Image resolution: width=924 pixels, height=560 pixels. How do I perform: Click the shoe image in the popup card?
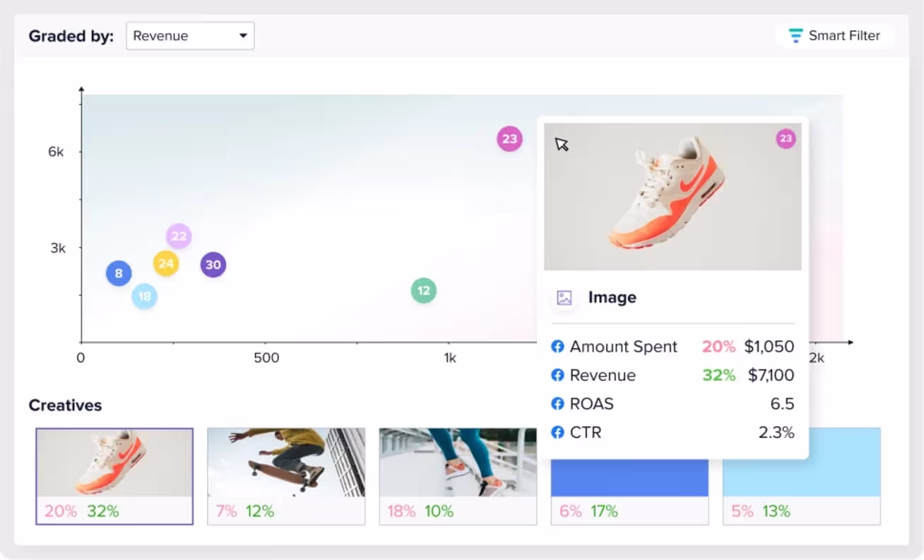(x=673, y=197)
